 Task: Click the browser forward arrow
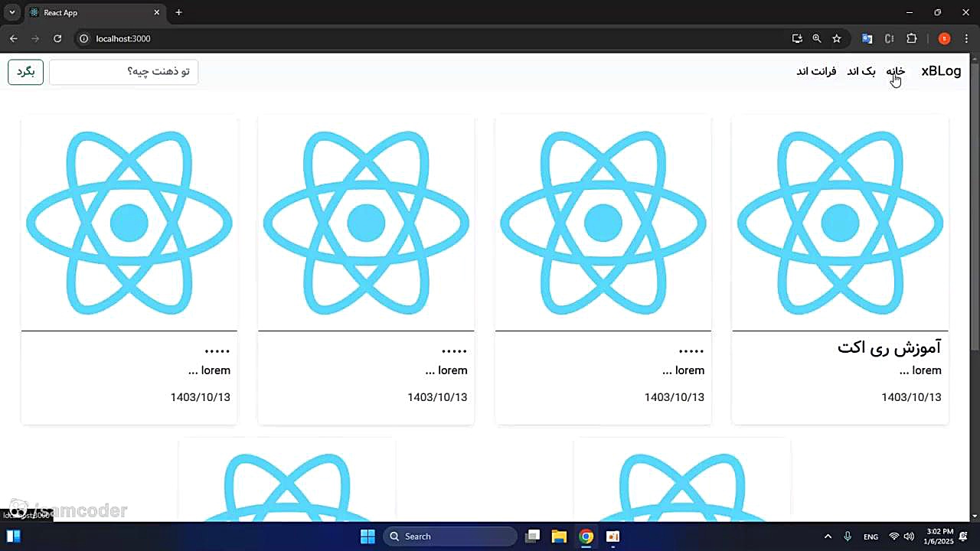[x=35, y=38]
